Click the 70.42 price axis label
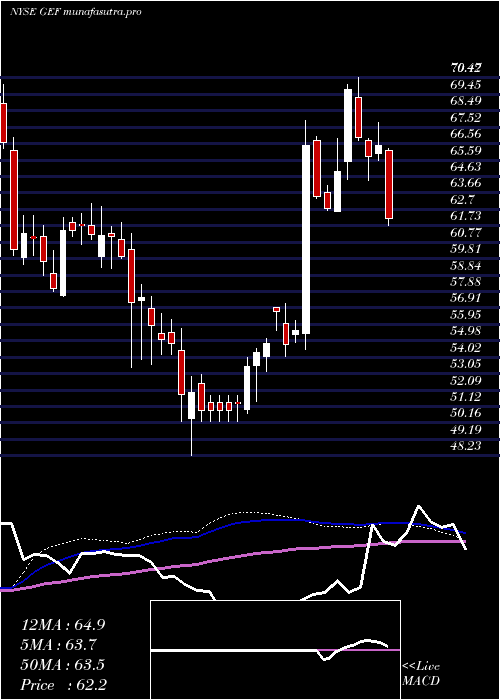The image size is (500, 700). click(x=466, y=68)
